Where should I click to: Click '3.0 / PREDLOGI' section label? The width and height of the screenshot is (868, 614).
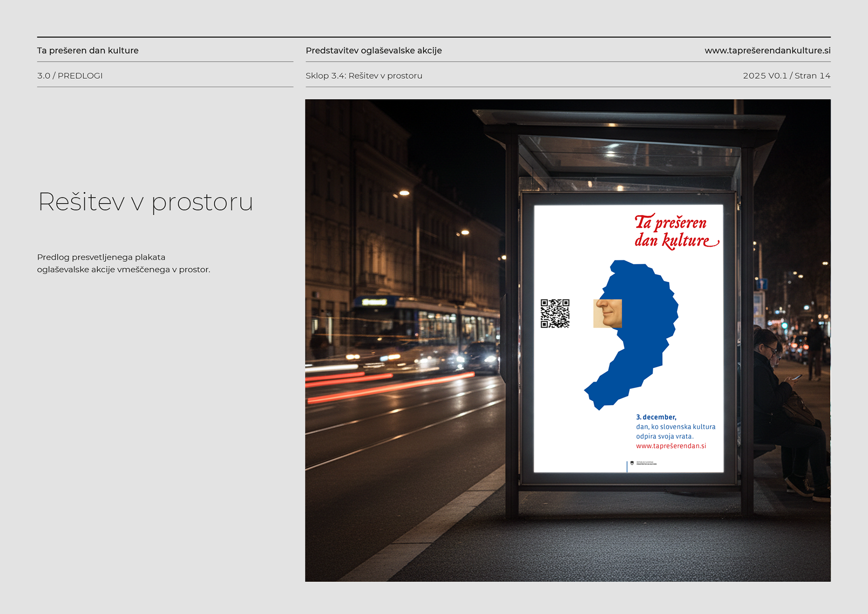[70, 76]
